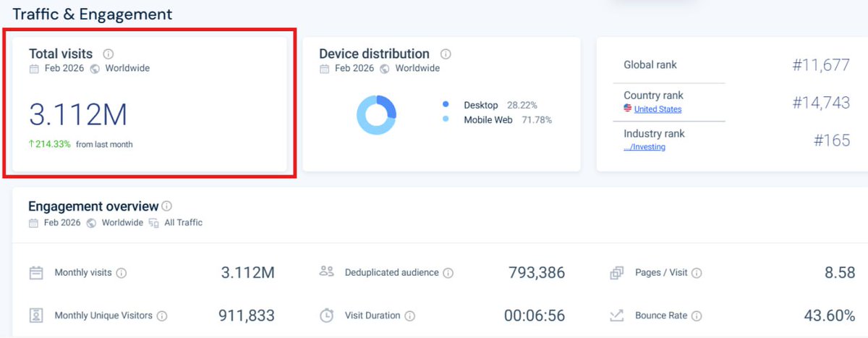Click the 214.33% growth percentage

point(53,144)
